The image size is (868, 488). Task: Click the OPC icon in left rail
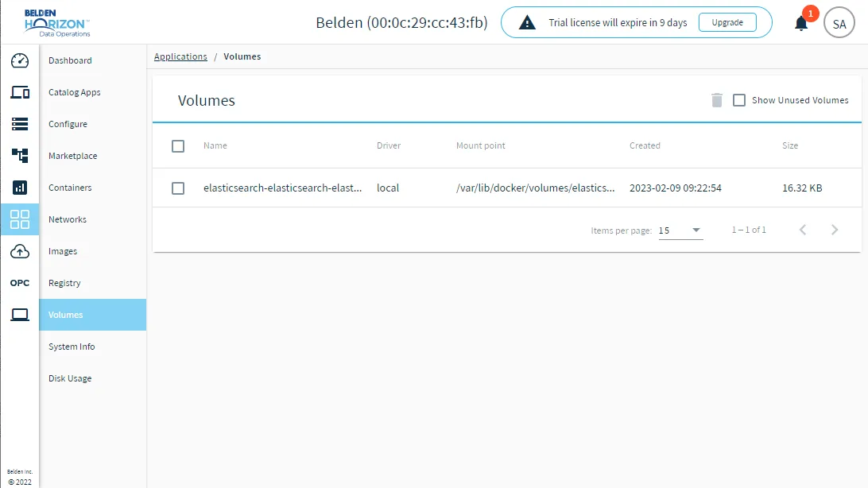coord(20,283)
